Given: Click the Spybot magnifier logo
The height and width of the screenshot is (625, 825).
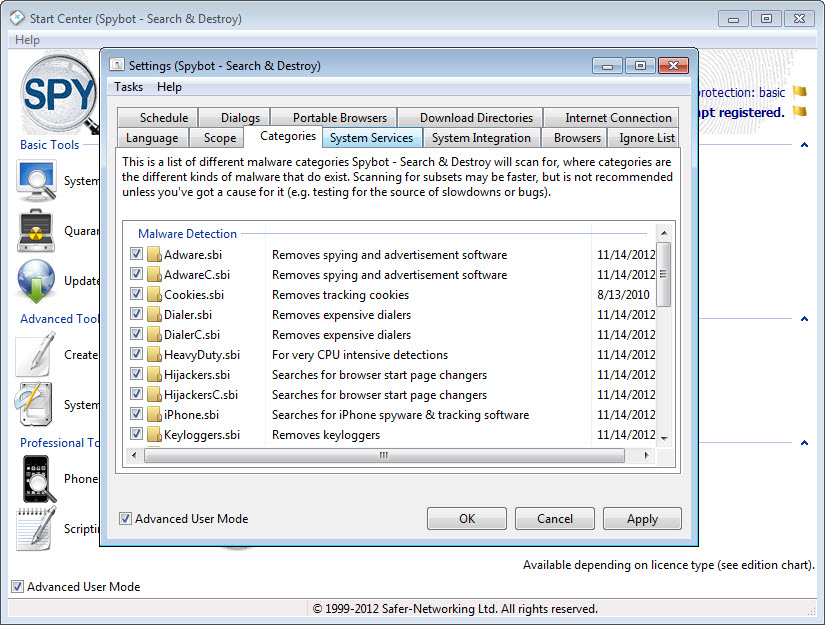Looking at the screenshot, I should click(59, 94).
